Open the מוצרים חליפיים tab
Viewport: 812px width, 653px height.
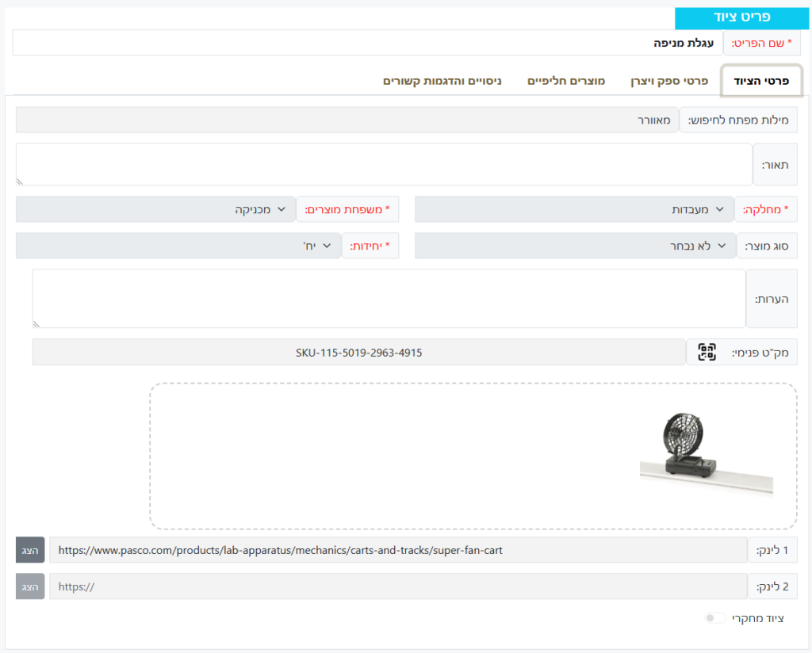566,81
